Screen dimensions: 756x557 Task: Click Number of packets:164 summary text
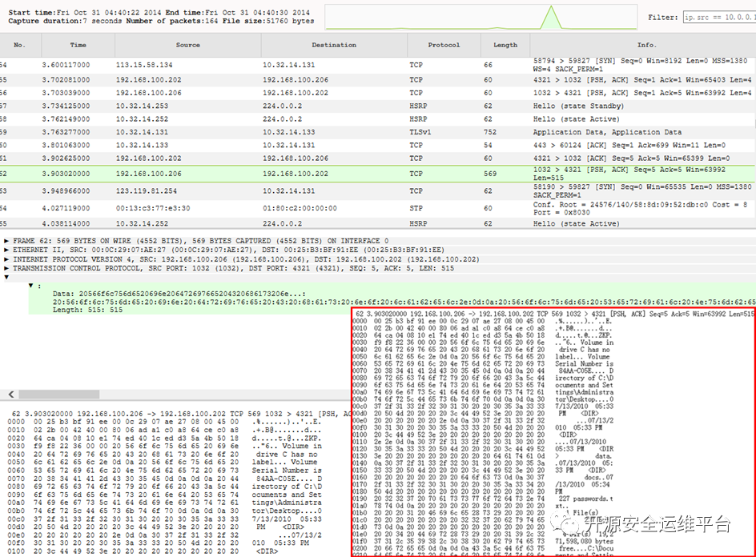click(171, 21)
